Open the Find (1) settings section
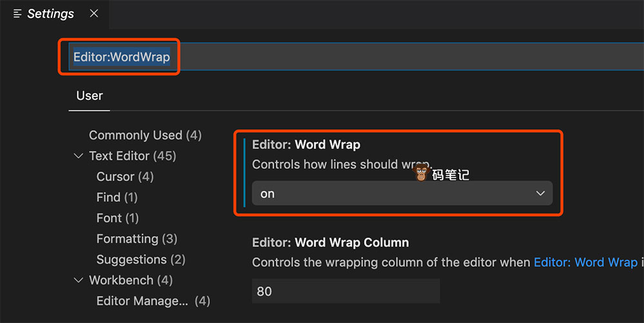 click(117, 197)
